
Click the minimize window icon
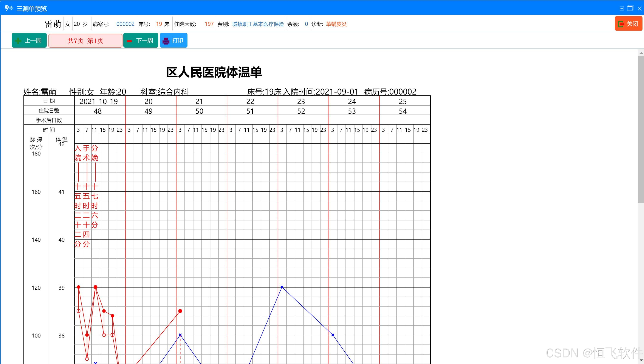622,8
